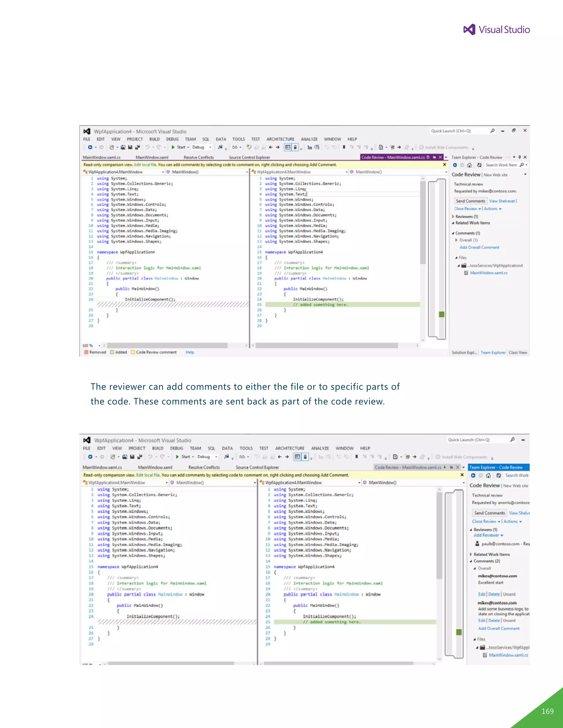This screenshot has height=728, width=563.
Task: Click Send Comments button in upper screenshot
Action: click(x=470, y=201)
